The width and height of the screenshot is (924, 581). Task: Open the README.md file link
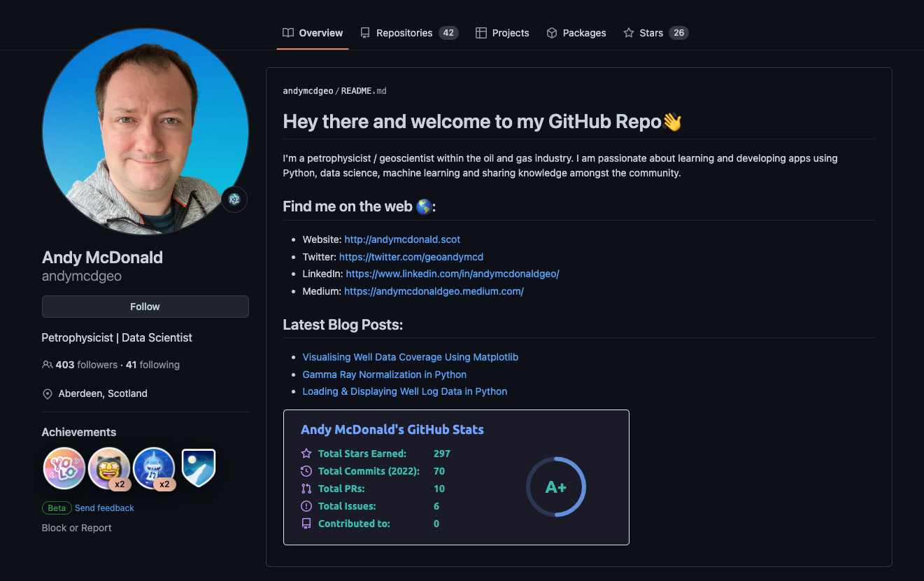tap(364, 91)
